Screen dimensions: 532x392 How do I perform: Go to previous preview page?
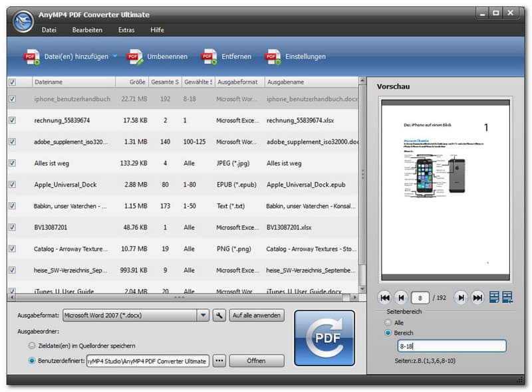(x=401, y=298)
